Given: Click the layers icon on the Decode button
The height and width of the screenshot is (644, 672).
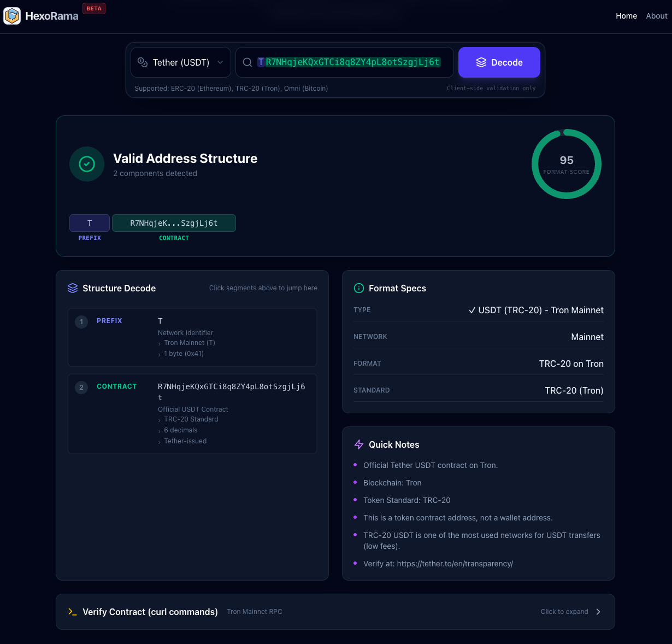Looking at the screenshot, I should [x=481, y=62].
